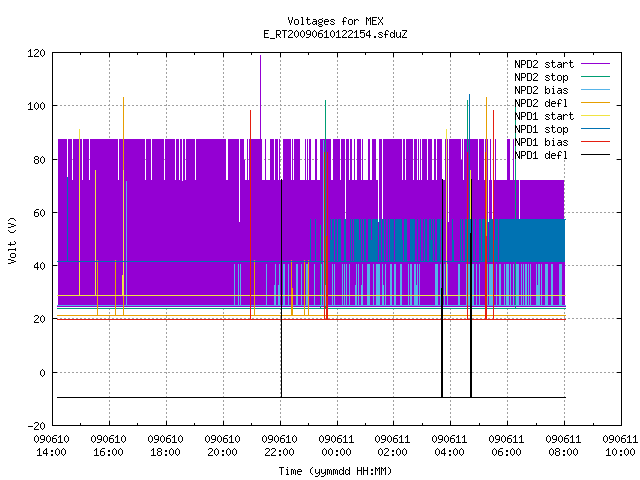The height and width of the screenshot is (480, 640).
Task: Click the 'NPD2 start' legend label
Action: pyautogui.click(x=544, y=64)
